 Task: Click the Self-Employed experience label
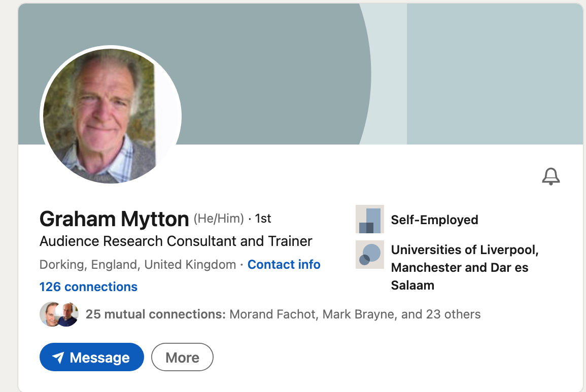434,220
